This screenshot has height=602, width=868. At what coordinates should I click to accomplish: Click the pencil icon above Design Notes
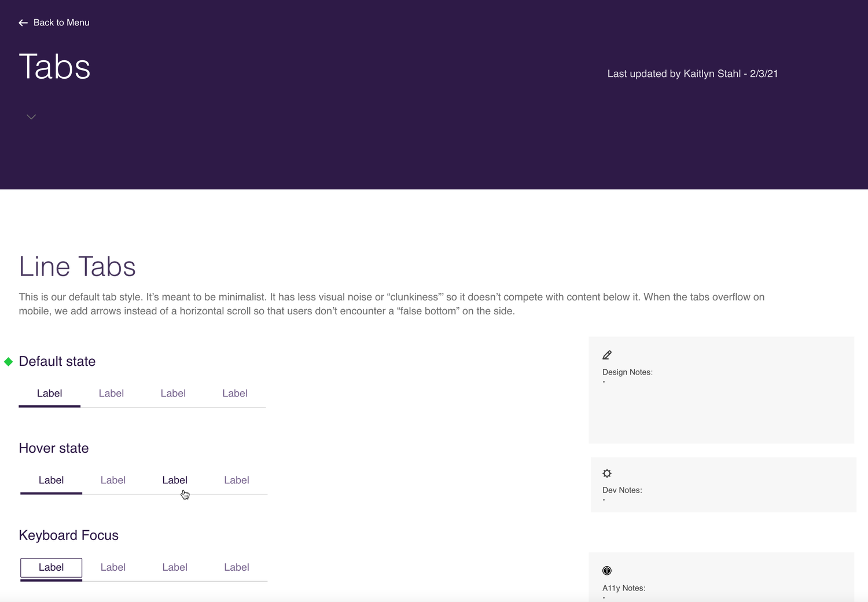607,355
